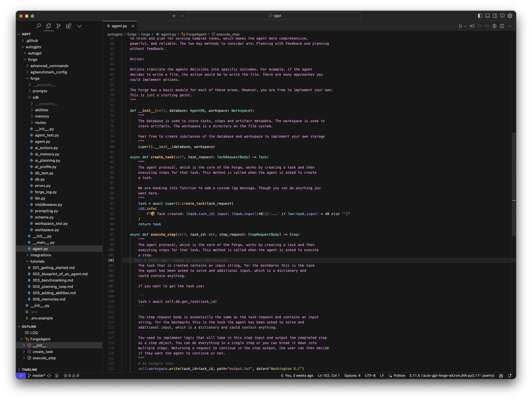532x400 pixels.
Task: Open the Extensions view icon
Action: pos(69,26)
